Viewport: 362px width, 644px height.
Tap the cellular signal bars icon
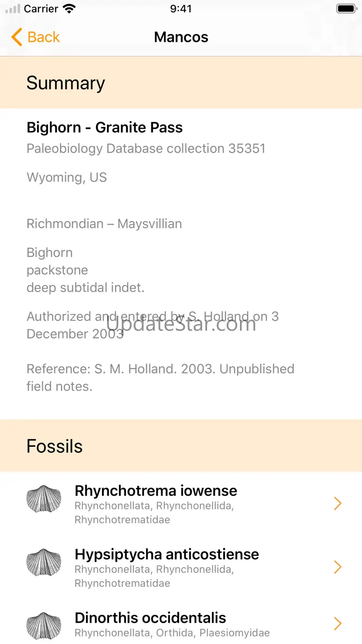point(13,9)
